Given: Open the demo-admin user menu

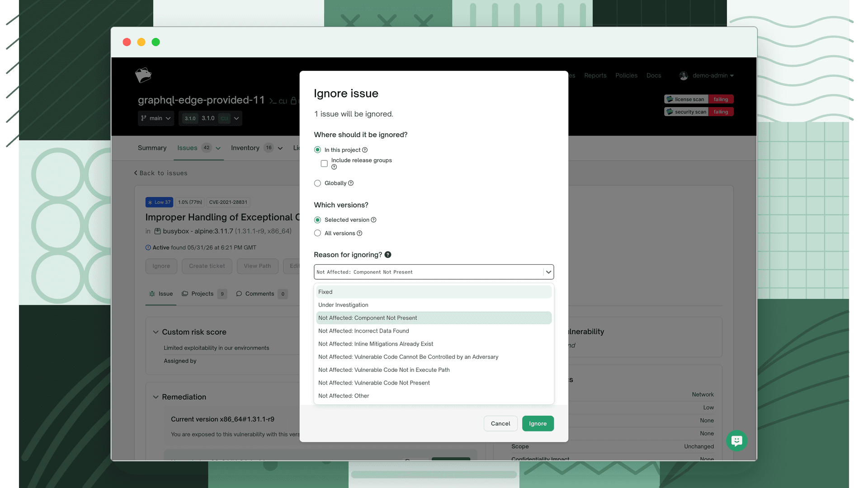Looking at the screenshot, I should point(706,75).
